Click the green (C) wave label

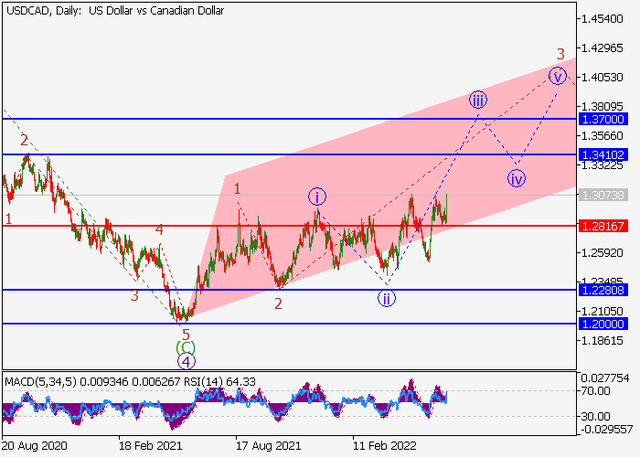click(186, 348)
